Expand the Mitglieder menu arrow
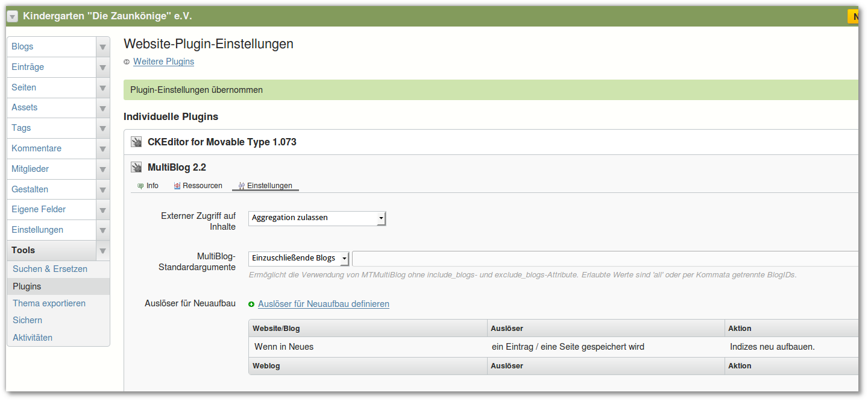 pyautogui.click(x=103, y=169)
